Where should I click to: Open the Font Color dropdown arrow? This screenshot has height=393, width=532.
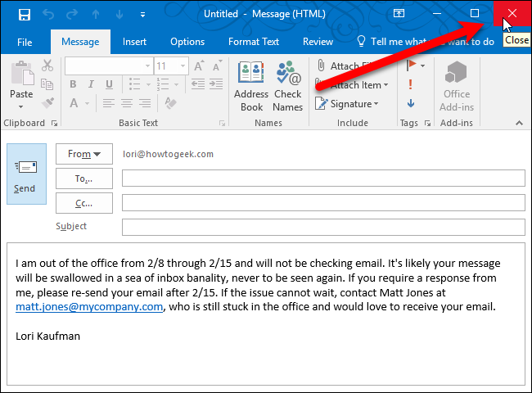(x=88, y=103)
